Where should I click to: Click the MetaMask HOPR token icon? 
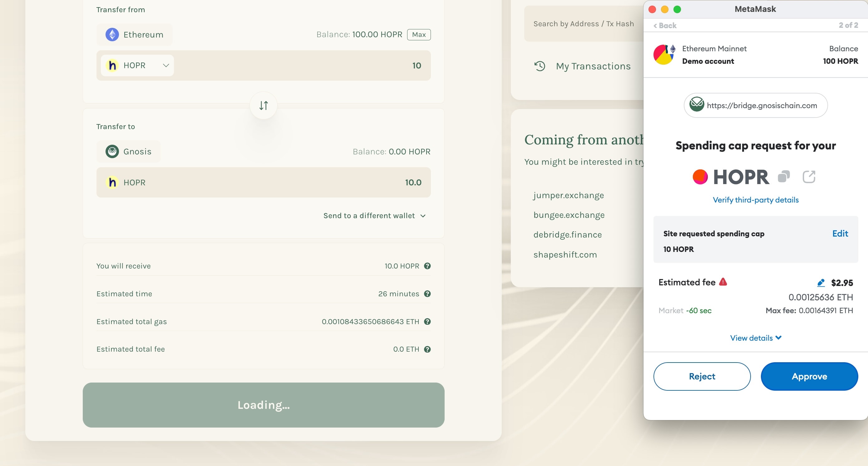point(699,176)
